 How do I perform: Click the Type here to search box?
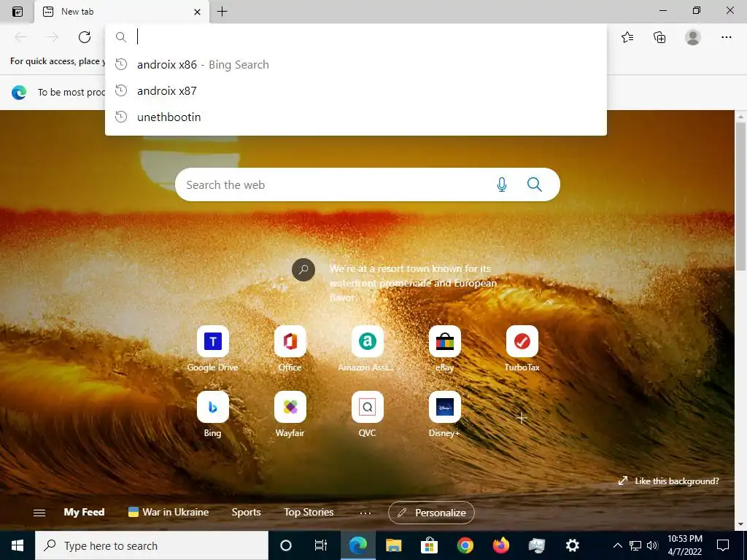(152, 545)
